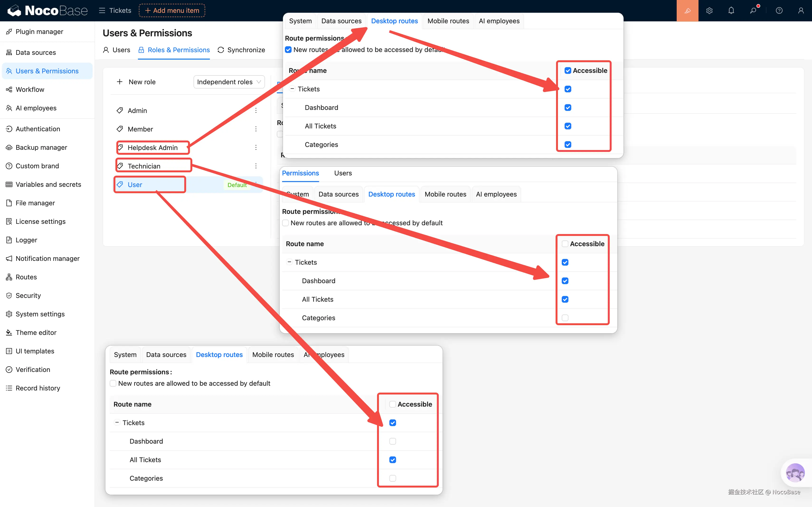Open the settings gear icon in the top bar
Image resolution: width=812 pixels, height=507 pixels.
[x=709, y=11]
